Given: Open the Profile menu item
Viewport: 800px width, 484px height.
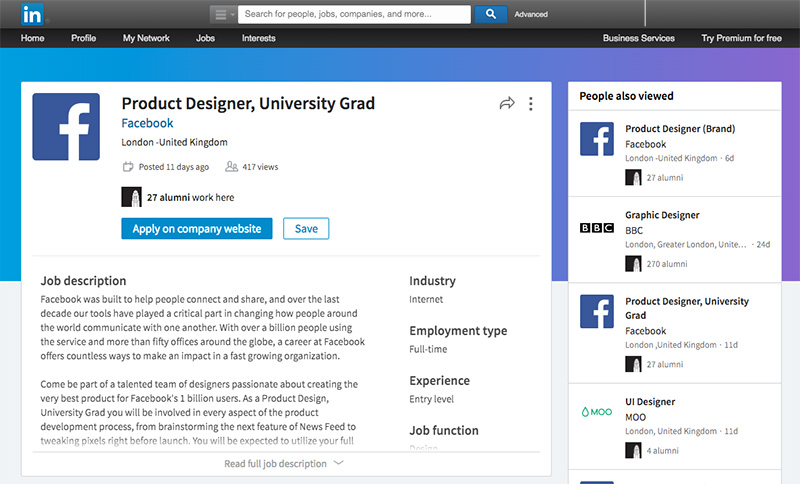Looking at the screenshot, I should pyautogui.click(x=84, y=38).
